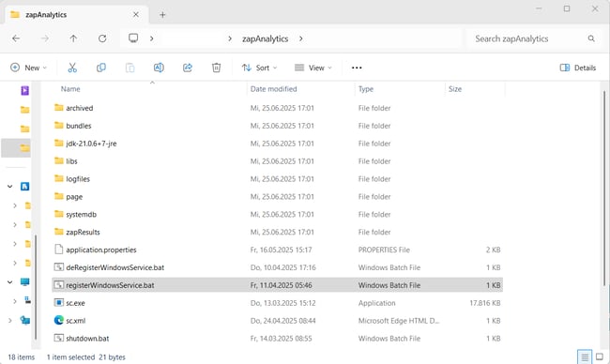This screenshot has width=610, height=364.
Task: Select the systemdb folder
Action: coord(277,214)
